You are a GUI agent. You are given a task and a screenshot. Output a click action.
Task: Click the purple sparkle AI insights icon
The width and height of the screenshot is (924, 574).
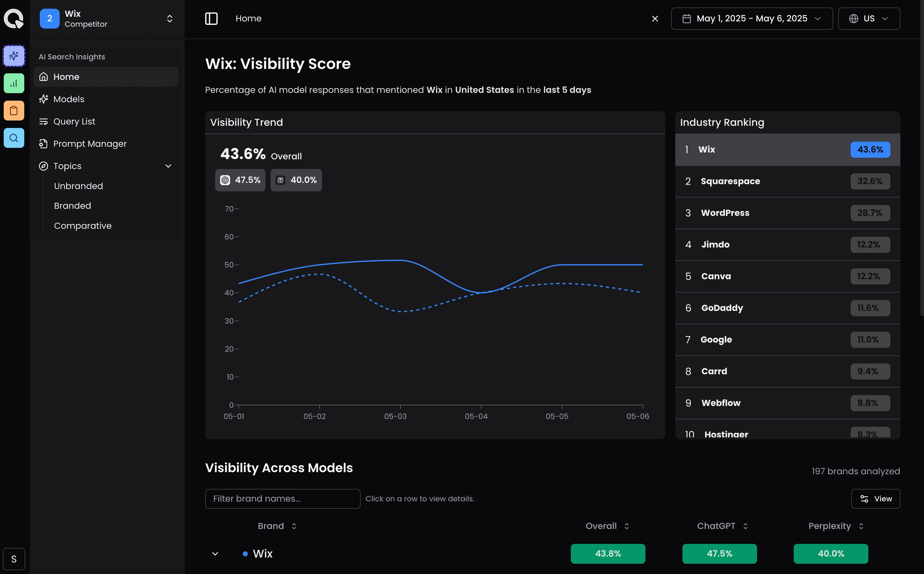tap(14, 56)
